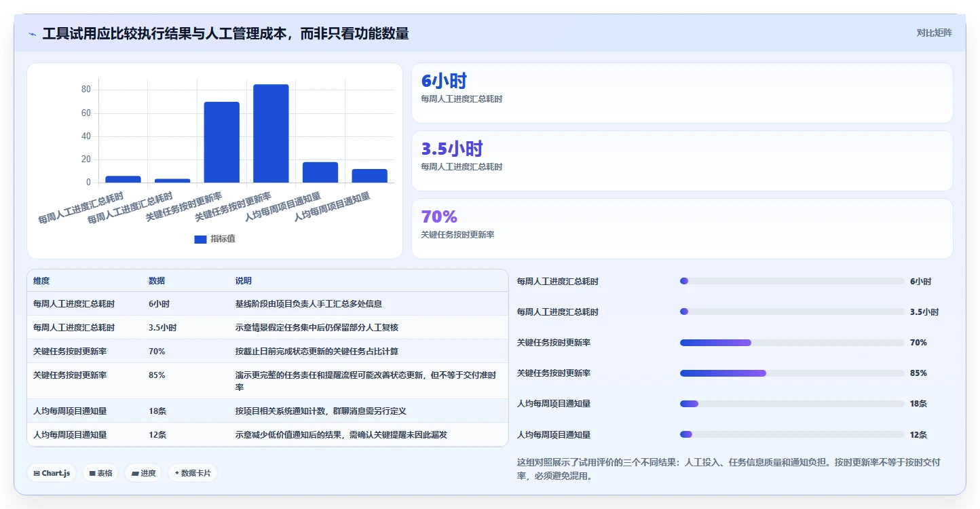Click the 85% cell in the table

pyautogui.click(x=157, y=375)
